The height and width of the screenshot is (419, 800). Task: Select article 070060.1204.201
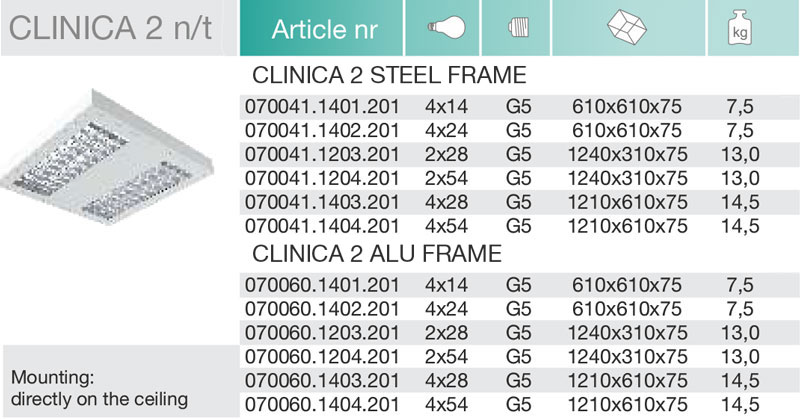(x=322, y=357)
